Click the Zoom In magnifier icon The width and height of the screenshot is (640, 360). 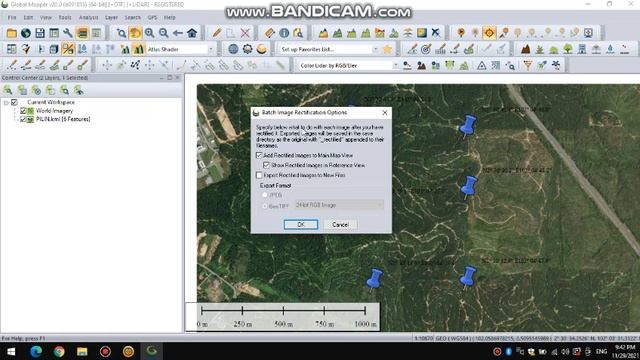point(149,33)
